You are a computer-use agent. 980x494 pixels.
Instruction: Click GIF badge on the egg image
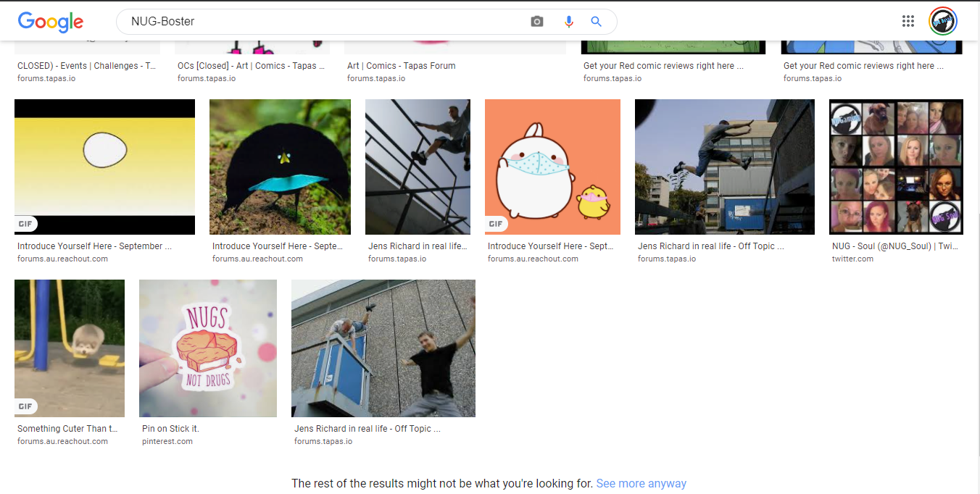(25, 224)
